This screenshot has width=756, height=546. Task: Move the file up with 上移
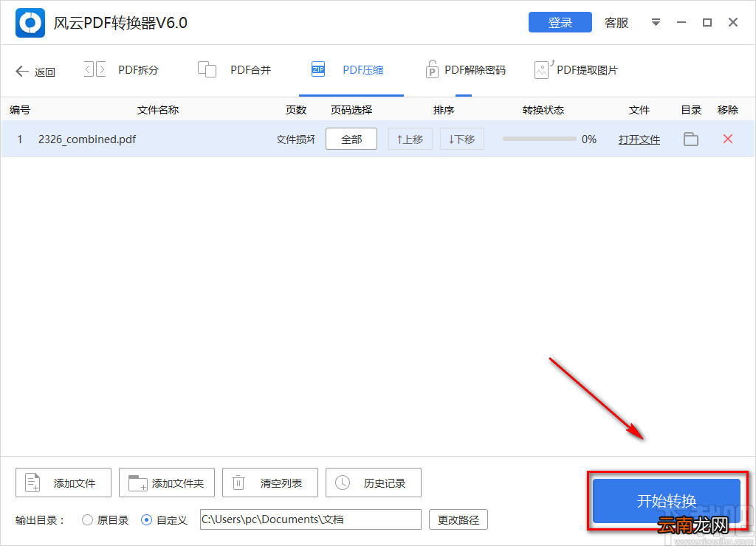(410, 139)
